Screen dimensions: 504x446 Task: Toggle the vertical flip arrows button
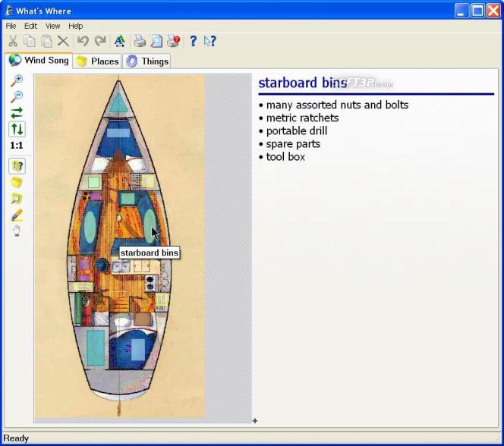16,129
